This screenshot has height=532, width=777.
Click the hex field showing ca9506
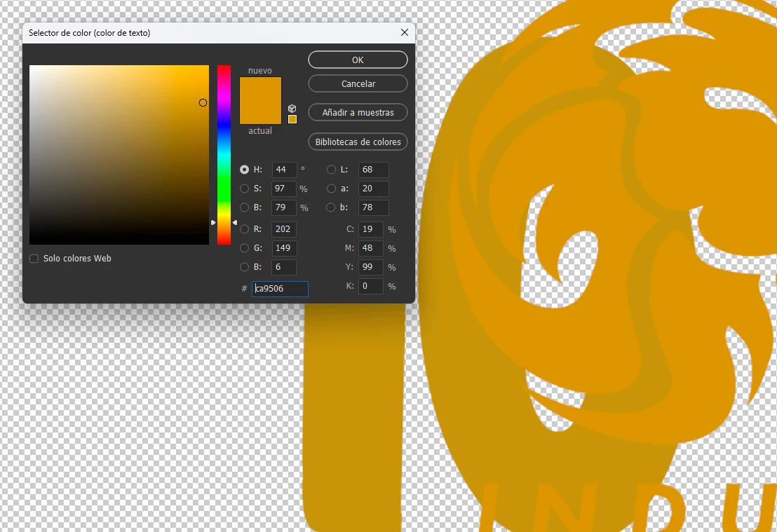click(280, 288)
